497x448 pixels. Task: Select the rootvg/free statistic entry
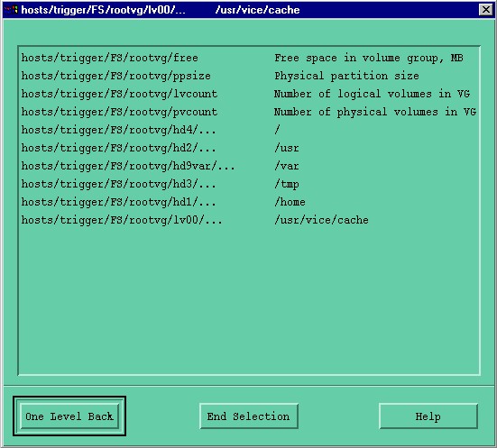pyautogui.click(x=249, y=58)
